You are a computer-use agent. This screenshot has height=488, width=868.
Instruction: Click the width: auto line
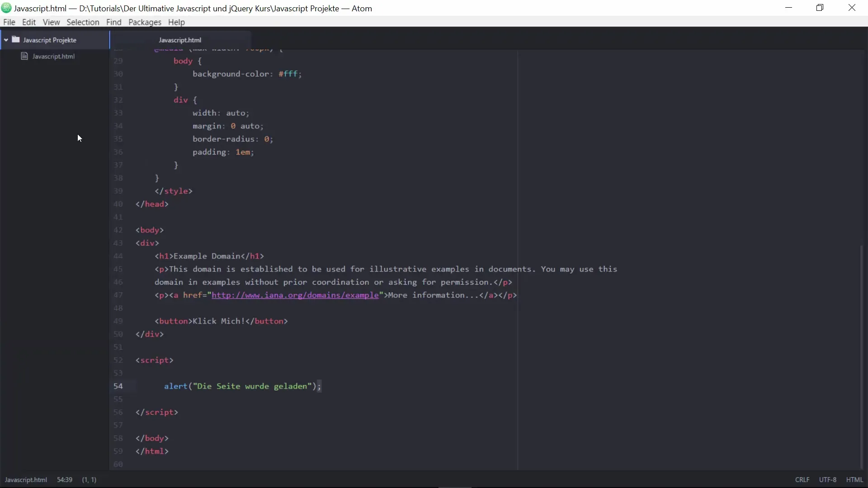tap(221, 113)
